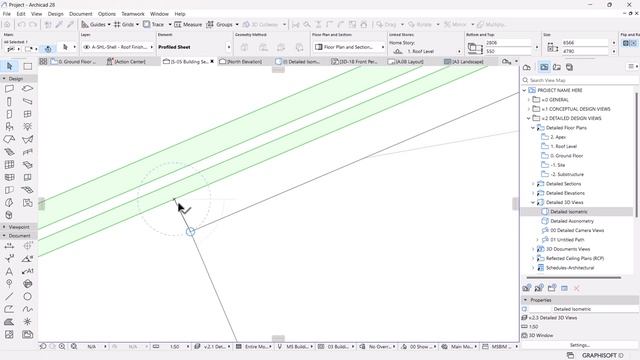The width and height of the screenshot is (640, 360).
Task: Select the Column tool
Action: tap(9, 101)
